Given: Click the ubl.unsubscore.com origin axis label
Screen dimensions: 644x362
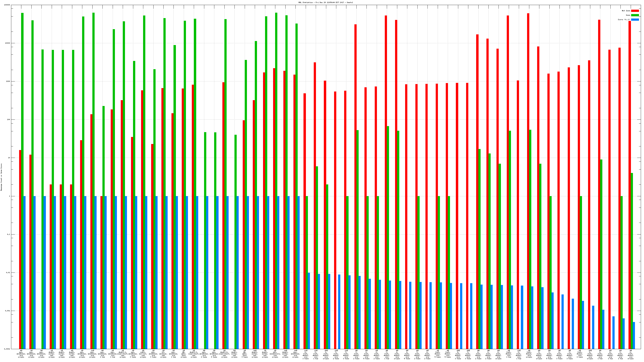Looking at the screenshot, I should (275, 354).
